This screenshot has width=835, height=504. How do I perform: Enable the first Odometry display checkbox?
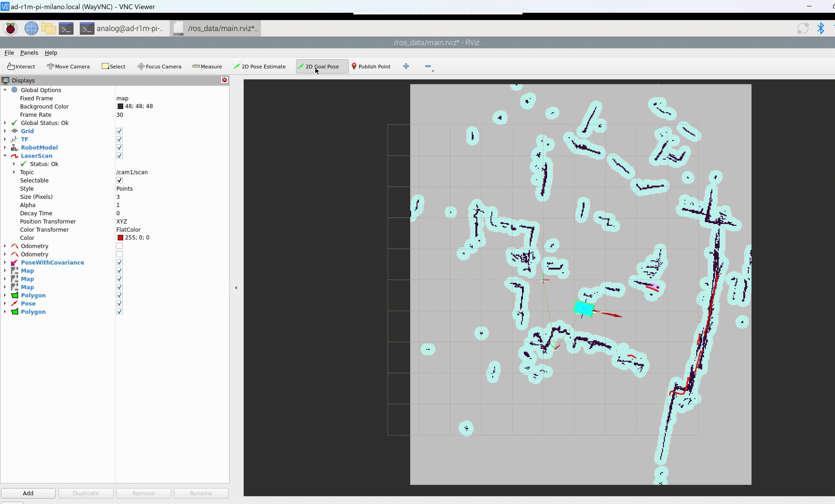(119, 246)
